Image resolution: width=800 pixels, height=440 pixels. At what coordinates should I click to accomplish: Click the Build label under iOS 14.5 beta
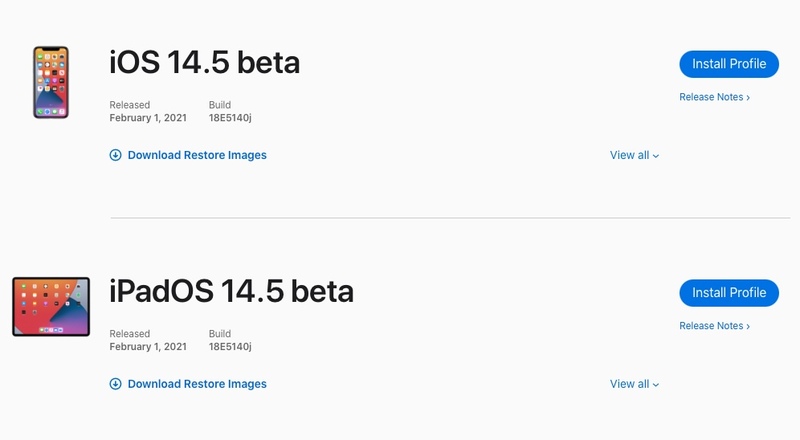click(220, 105)
